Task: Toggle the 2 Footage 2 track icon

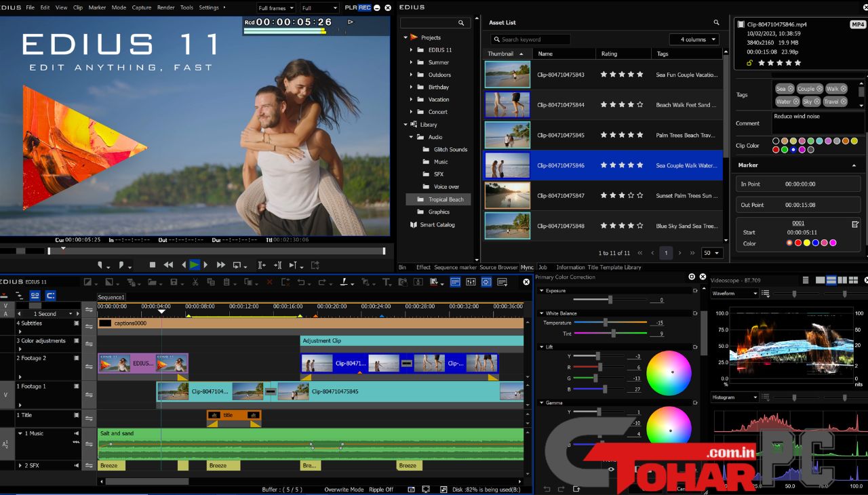Action: (77, 358)
